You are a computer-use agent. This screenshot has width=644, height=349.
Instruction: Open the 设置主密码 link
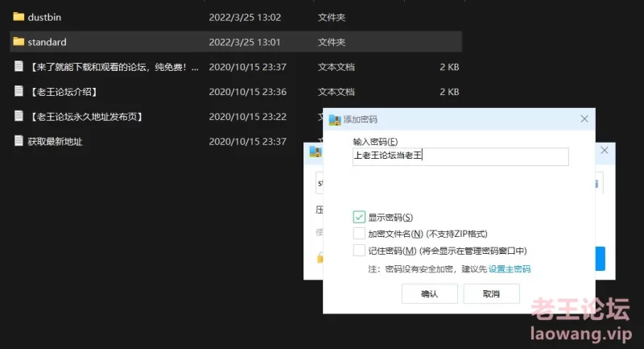(x=510, y=269)
